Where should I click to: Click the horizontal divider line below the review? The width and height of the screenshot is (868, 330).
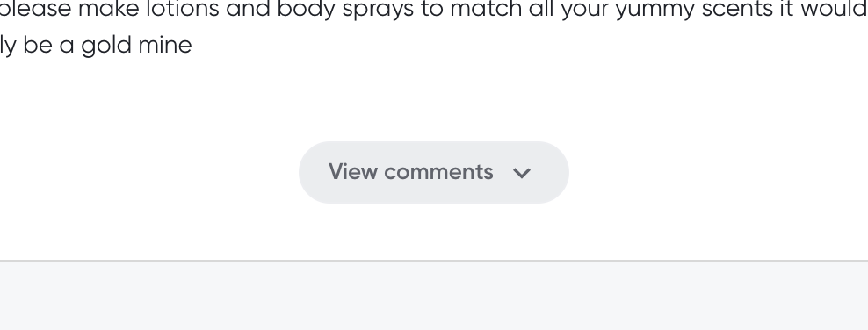tap(434, 260)
